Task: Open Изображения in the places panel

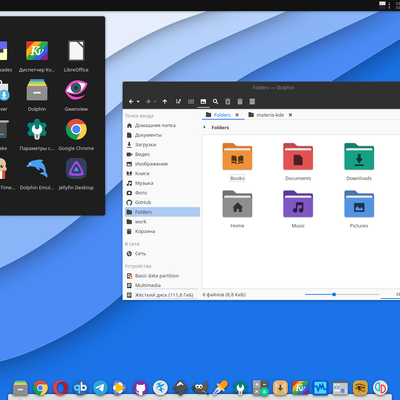Action: 162,164
